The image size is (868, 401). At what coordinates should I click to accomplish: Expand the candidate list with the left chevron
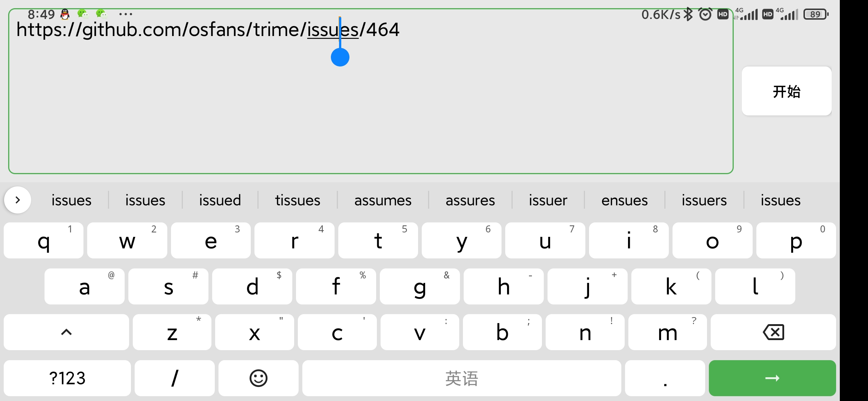[17, 200]
